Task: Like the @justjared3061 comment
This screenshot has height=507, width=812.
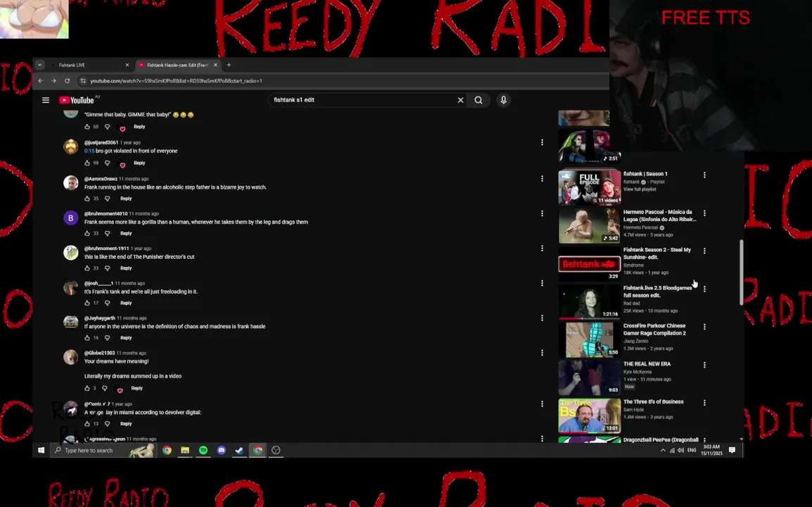Action: pyautogui.click(x=87, y=163)
